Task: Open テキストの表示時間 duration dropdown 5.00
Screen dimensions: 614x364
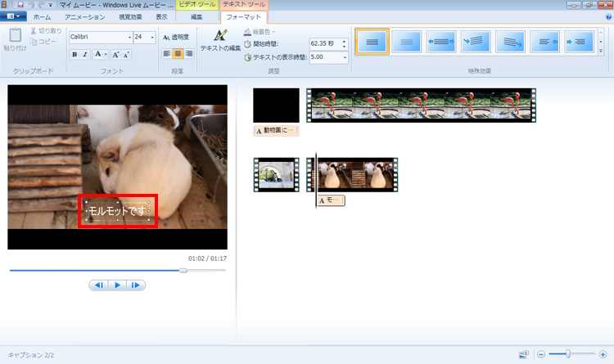Action: tap(345, 57)
